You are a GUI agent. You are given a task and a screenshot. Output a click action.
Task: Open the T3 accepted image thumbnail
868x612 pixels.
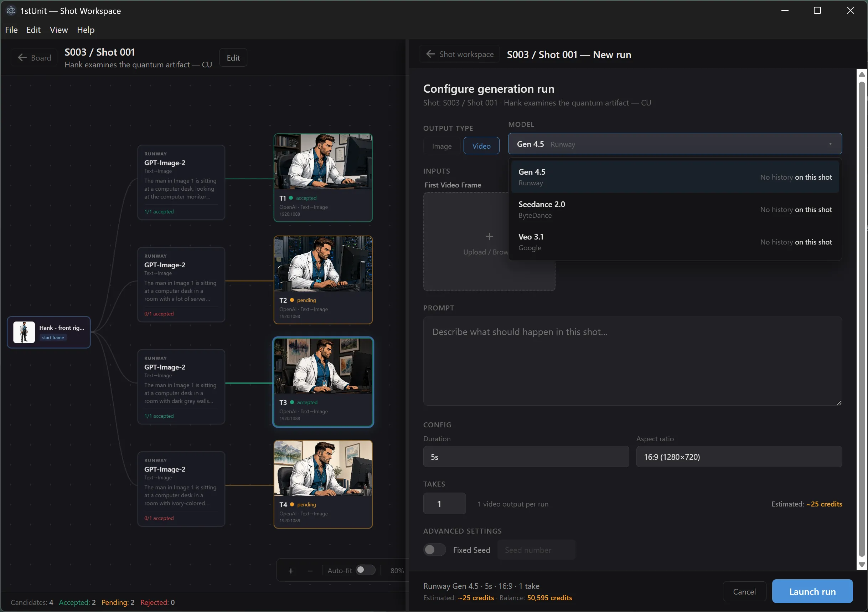tap(323, 366)
